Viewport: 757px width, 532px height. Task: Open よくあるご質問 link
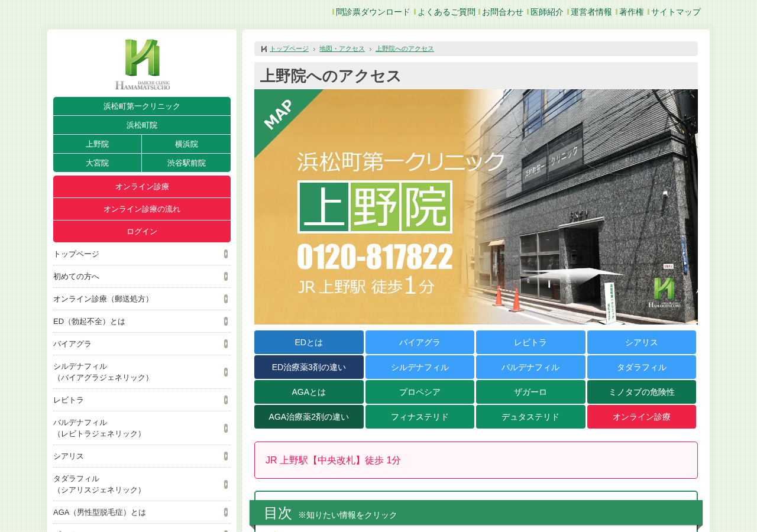coord(446,12)
